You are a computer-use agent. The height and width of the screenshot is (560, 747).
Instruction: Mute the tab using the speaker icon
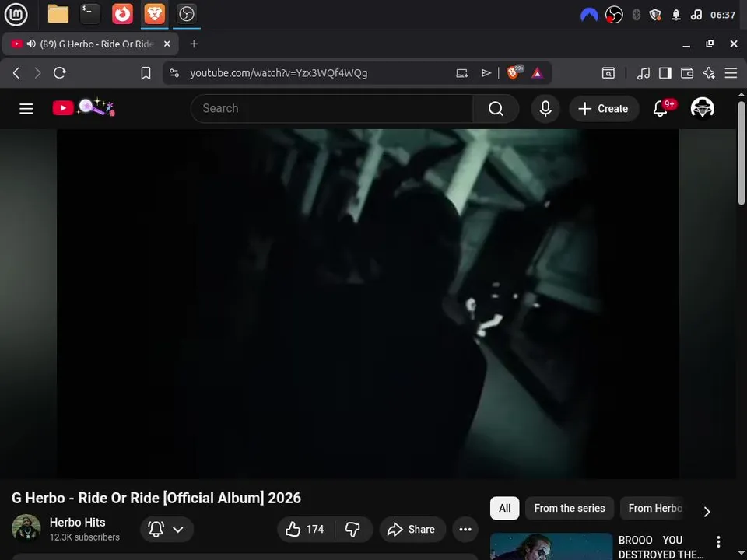[31, 44]
